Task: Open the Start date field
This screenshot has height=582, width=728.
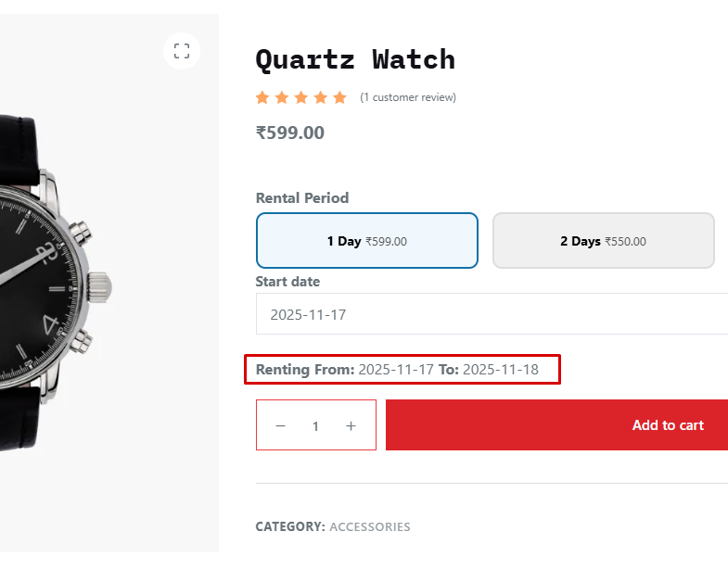Action: (492, 314)
